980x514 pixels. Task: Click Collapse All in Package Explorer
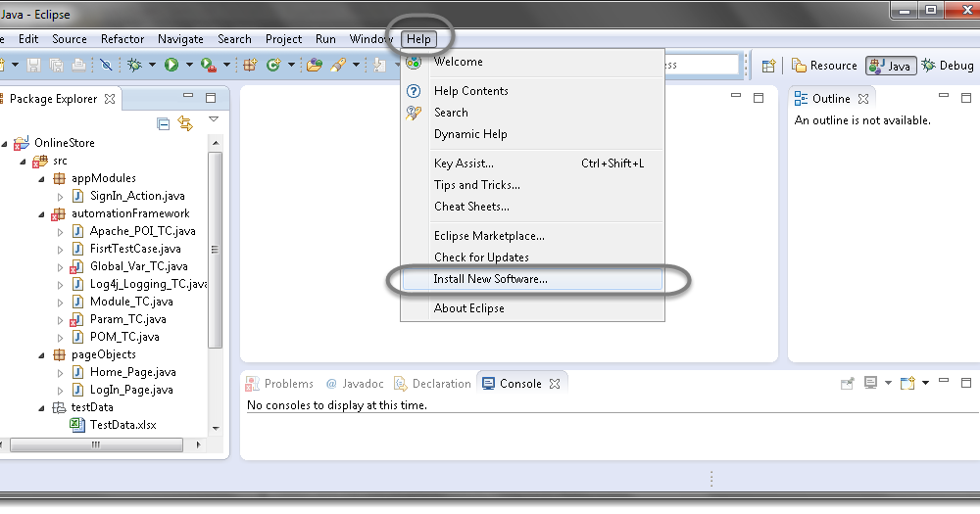pos(163,123)
